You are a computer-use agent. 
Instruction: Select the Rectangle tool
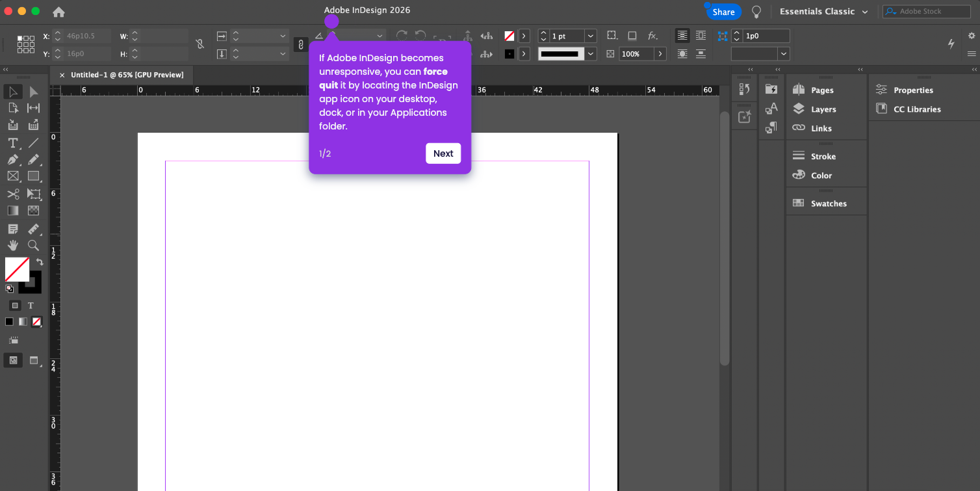coord(34,176)
